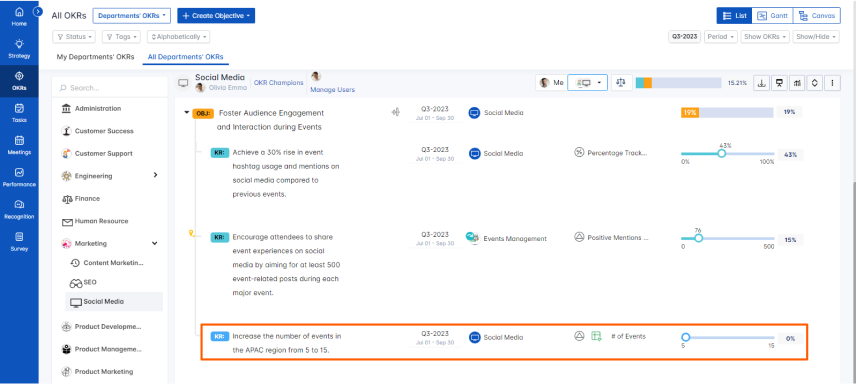Image resolution: width=856 pixels, height=384 pixels.
Task: Open the three-dot more options menu
Action: 832,83
